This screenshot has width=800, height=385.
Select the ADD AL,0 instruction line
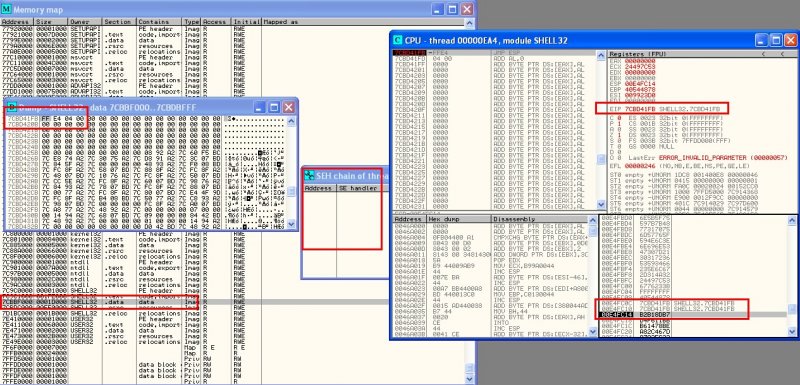coord(494,58)
